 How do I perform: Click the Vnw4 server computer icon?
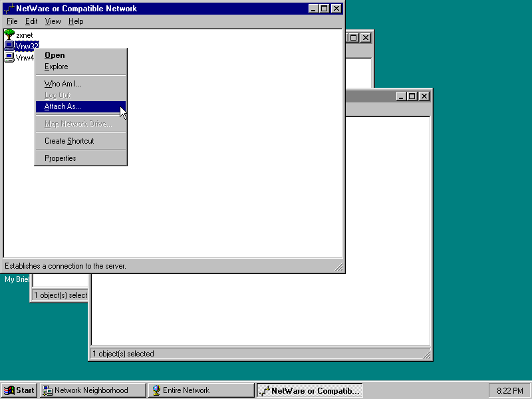click(x=9, y=57)
